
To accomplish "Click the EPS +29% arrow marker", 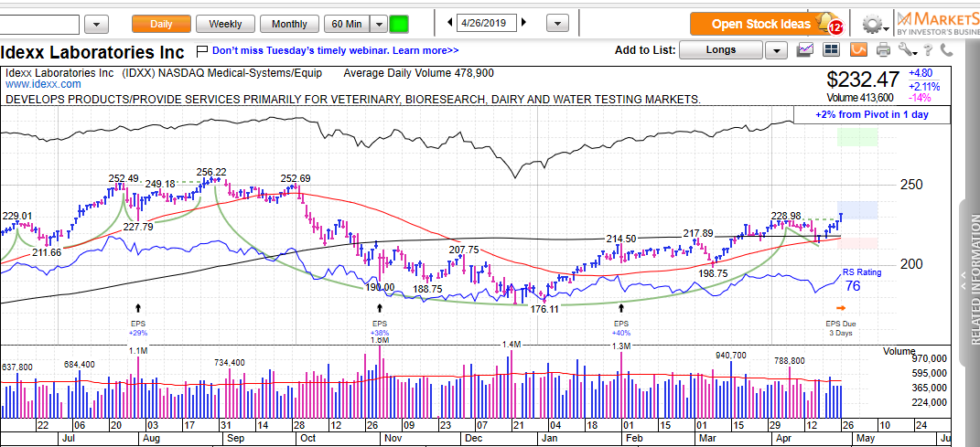I will point(137,308).
